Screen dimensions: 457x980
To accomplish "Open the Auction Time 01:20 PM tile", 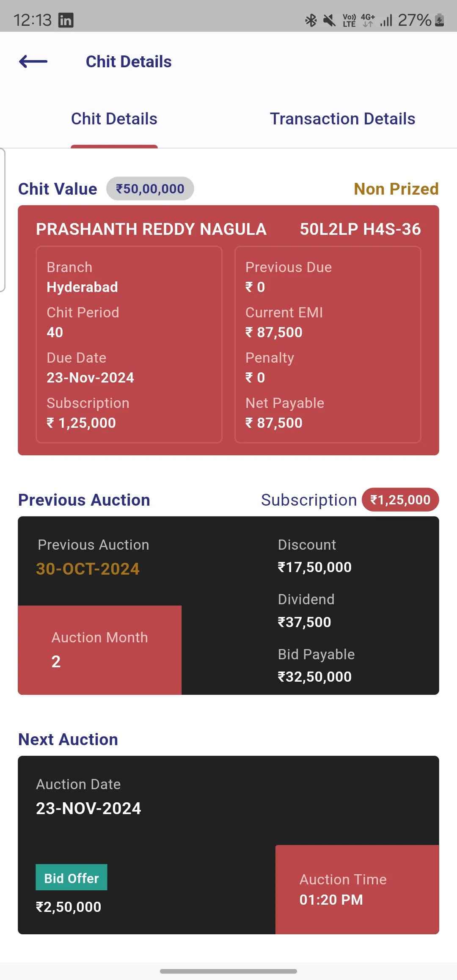I will [357, 889].
